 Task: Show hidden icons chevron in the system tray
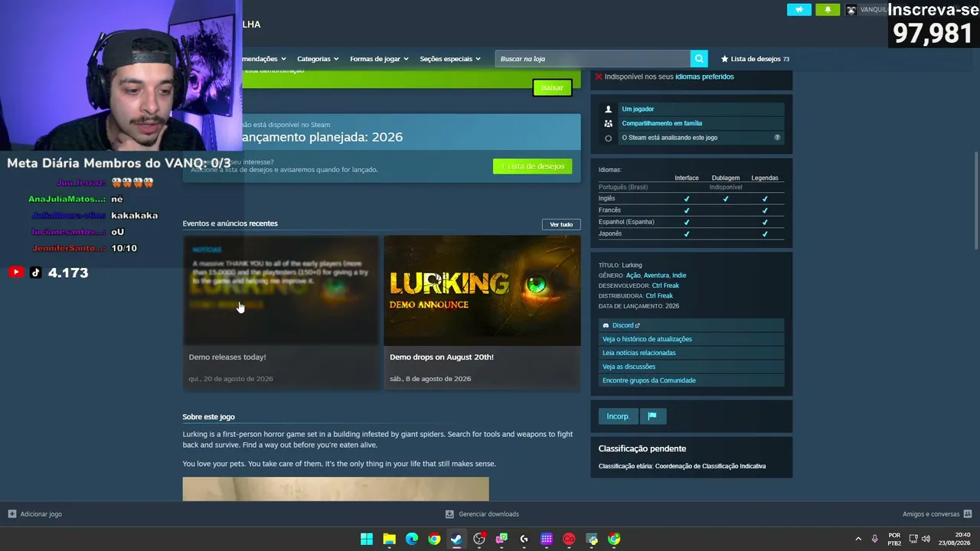click(857, 539)
